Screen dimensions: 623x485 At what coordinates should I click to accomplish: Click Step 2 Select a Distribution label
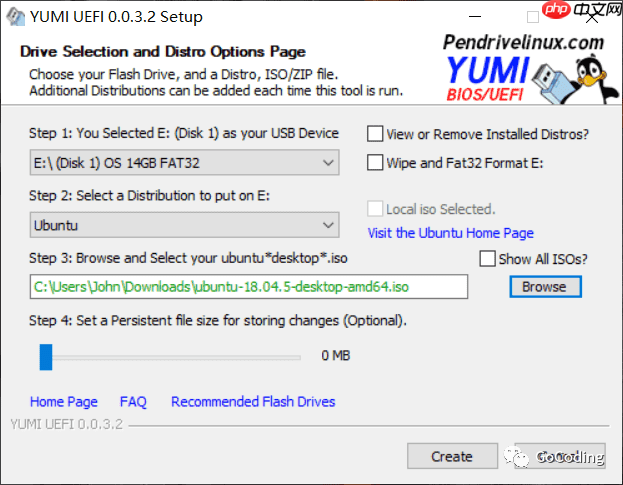click(149, 196)
